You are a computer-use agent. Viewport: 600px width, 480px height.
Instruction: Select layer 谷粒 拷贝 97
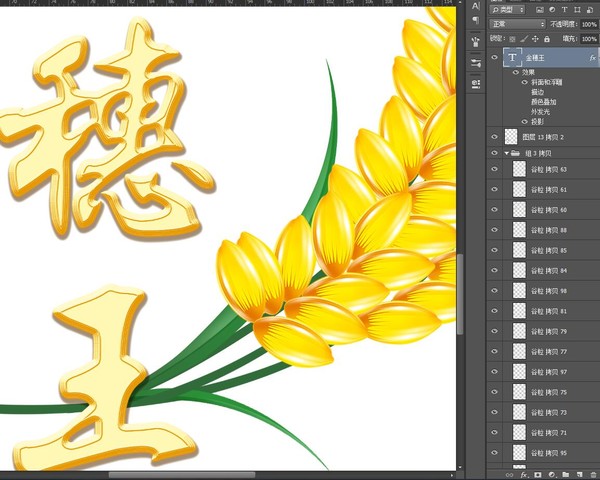(x=543, y=372)
